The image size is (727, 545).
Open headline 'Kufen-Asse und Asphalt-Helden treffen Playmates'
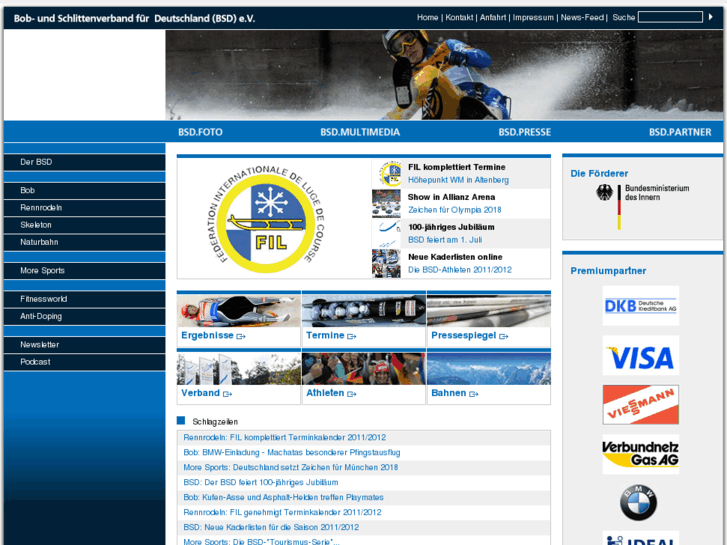click(x=283, y=497)
